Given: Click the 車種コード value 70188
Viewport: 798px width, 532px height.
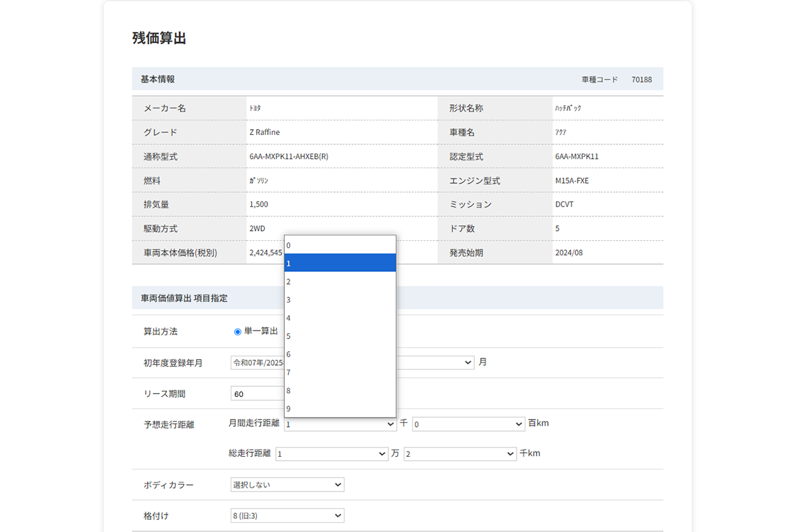Looking at the screenshot, I should 642,79.
